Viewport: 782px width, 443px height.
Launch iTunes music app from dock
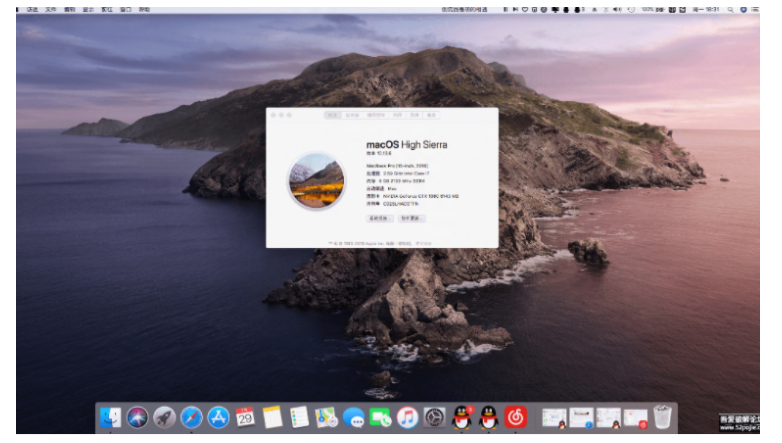coord(407,417)
